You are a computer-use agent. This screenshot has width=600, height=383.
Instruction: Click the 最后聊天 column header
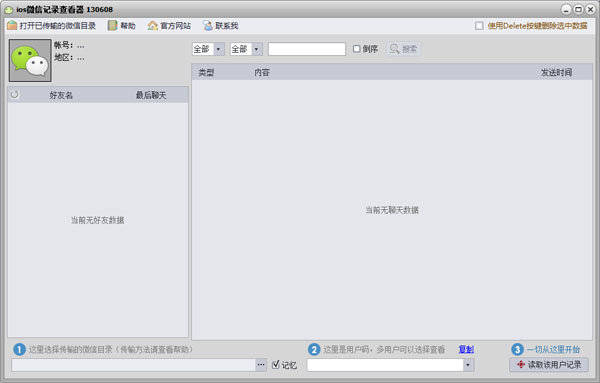point(151,95)
